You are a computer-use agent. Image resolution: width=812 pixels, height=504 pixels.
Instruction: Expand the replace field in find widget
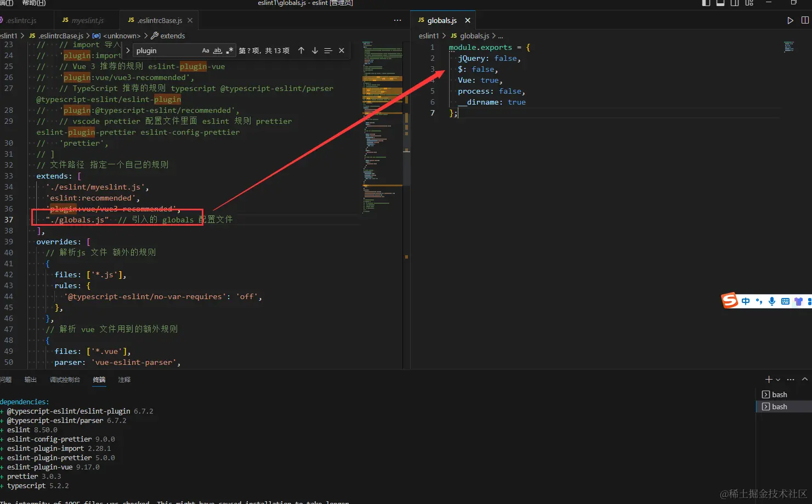tap(128, 50)
